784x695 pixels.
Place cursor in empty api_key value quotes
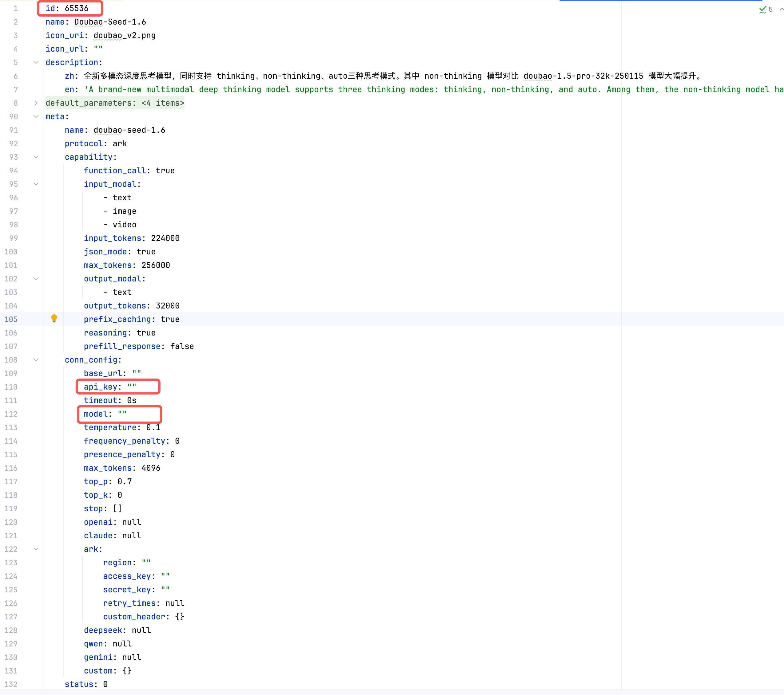click(x=132, y=387)
